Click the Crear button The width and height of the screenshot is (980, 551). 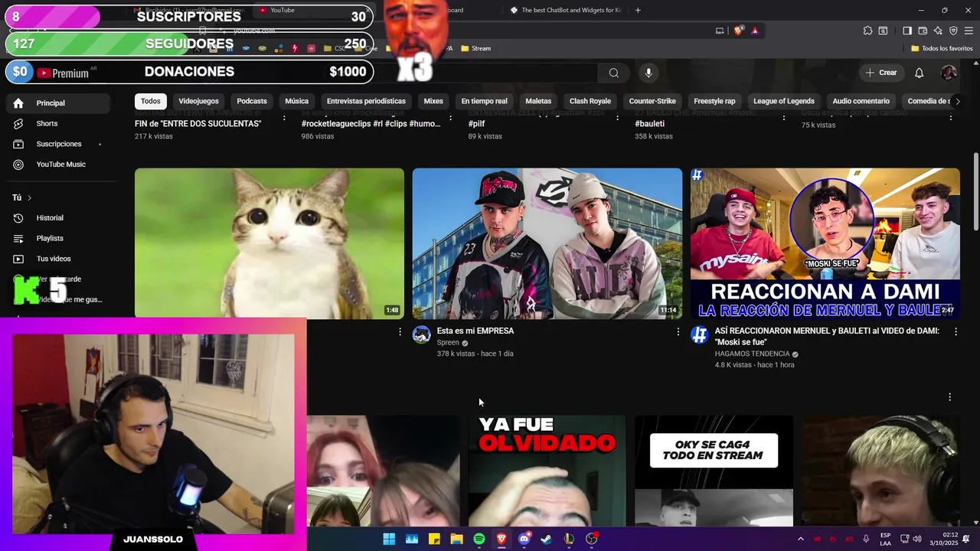point(881,73)
